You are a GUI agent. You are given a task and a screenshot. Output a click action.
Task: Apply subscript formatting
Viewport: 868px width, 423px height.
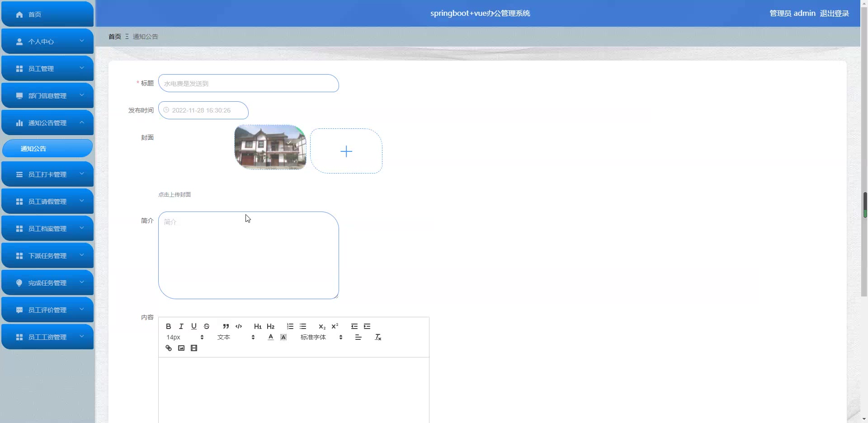322,326
